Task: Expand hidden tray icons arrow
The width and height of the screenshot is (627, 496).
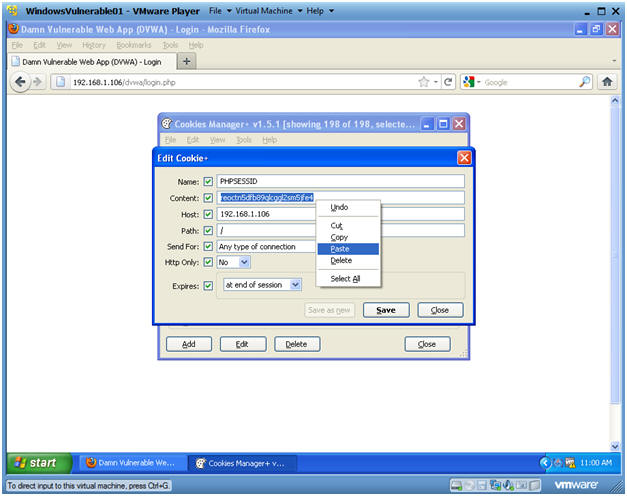Action: 545,463
